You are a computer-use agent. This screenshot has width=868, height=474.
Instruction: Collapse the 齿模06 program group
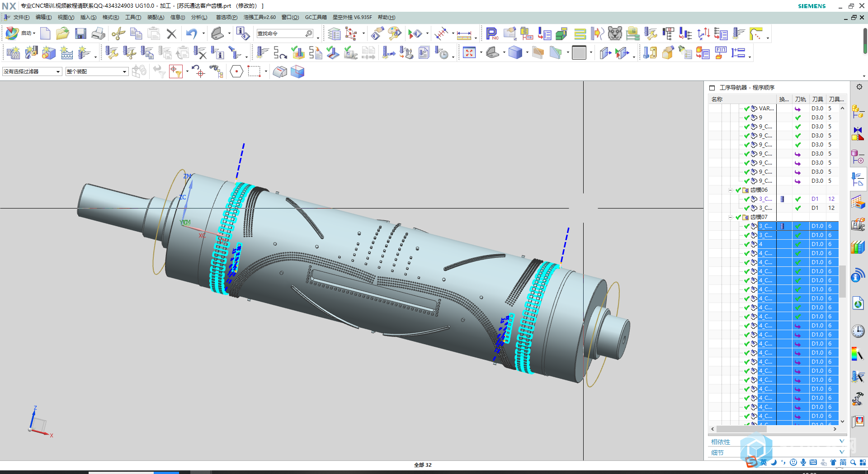pos(731,190)
